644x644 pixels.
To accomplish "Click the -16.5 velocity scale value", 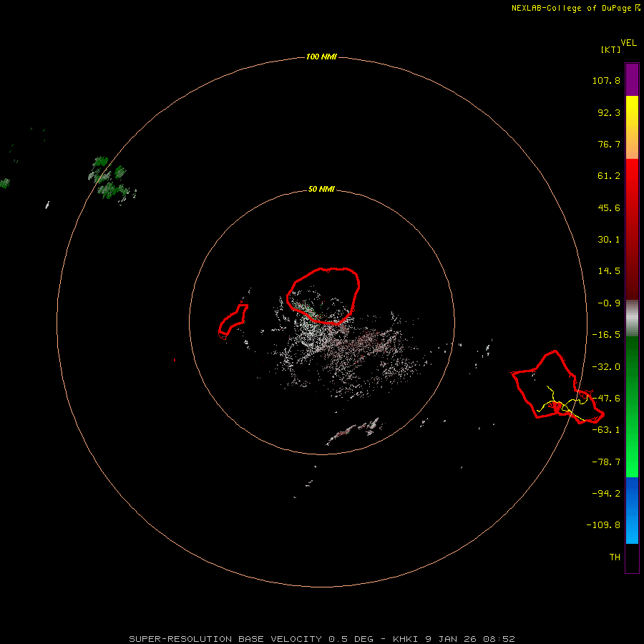I will pyautogui.click(x=606, y=335).
